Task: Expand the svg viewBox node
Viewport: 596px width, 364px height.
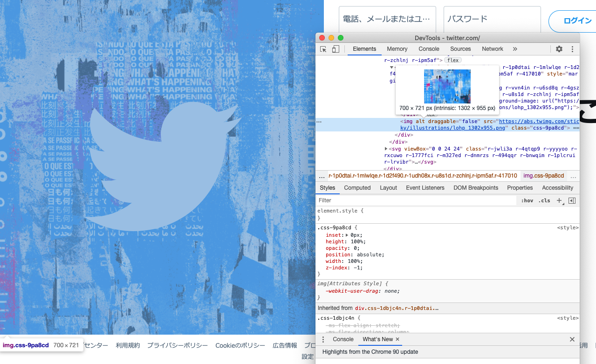Action: coord(386,149)
